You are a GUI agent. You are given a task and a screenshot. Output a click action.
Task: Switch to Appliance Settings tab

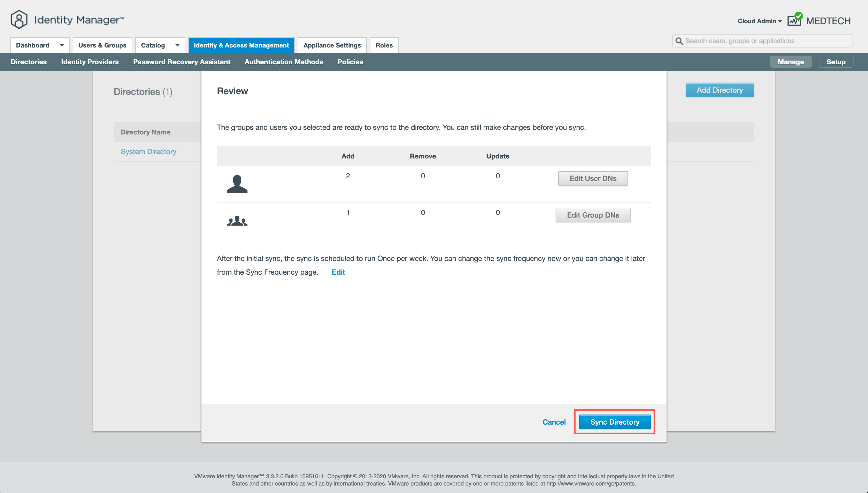click(332, 45)
